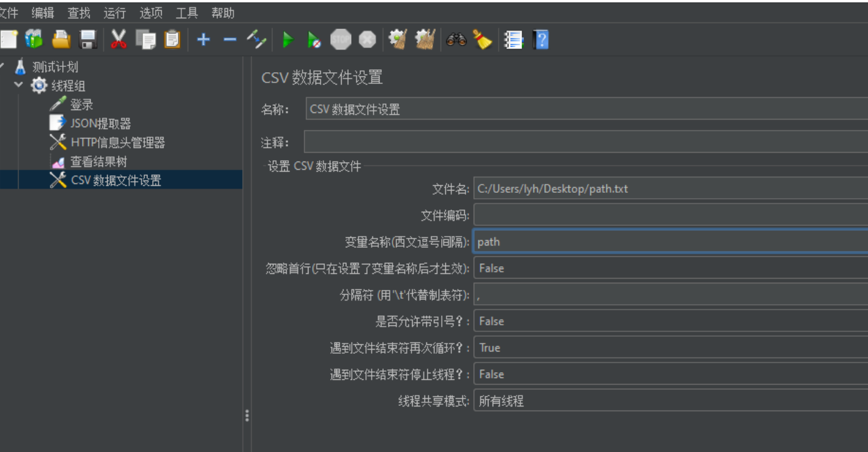Search the tree with the binoculars icon
868x452 pixels.
[456, 40]
